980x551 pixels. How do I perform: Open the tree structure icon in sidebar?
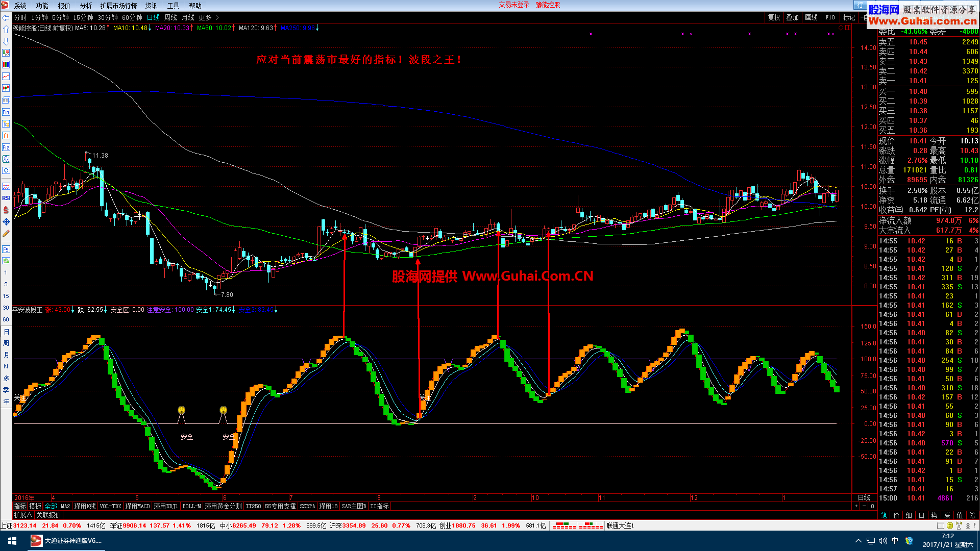6,123
